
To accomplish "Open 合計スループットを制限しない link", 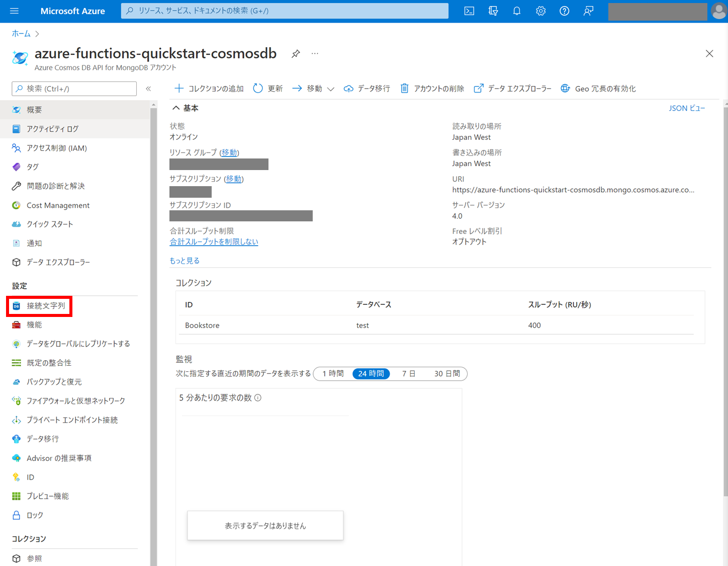I will pos(214,242).
